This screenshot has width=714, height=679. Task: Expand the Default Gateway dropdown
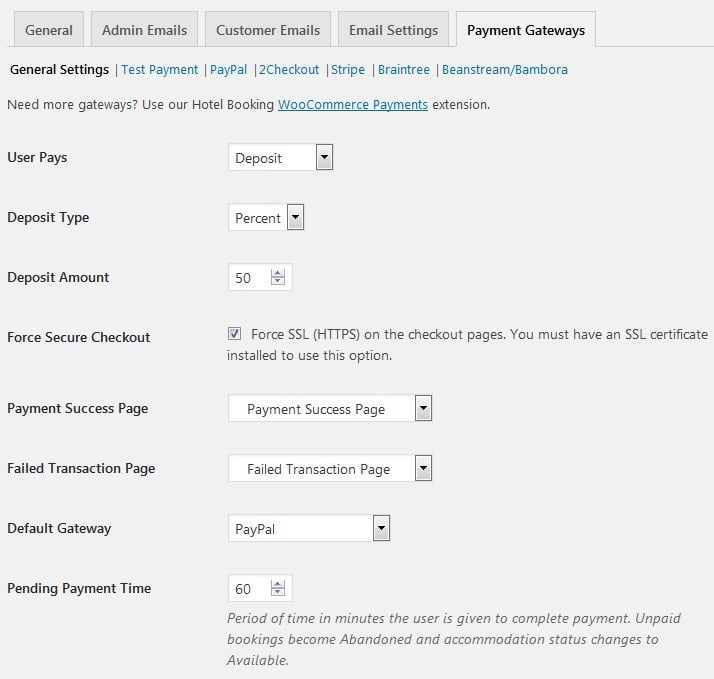(309, 529)
